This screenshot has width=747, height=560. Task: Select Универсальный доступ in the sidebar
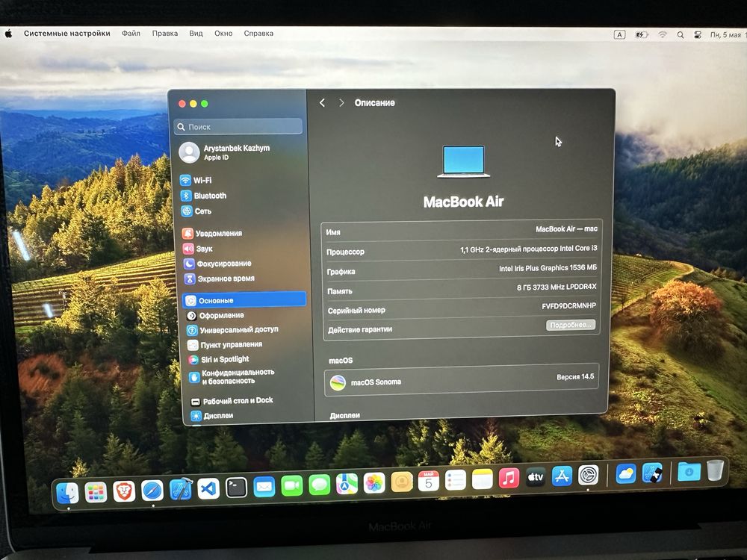(232, 329)
